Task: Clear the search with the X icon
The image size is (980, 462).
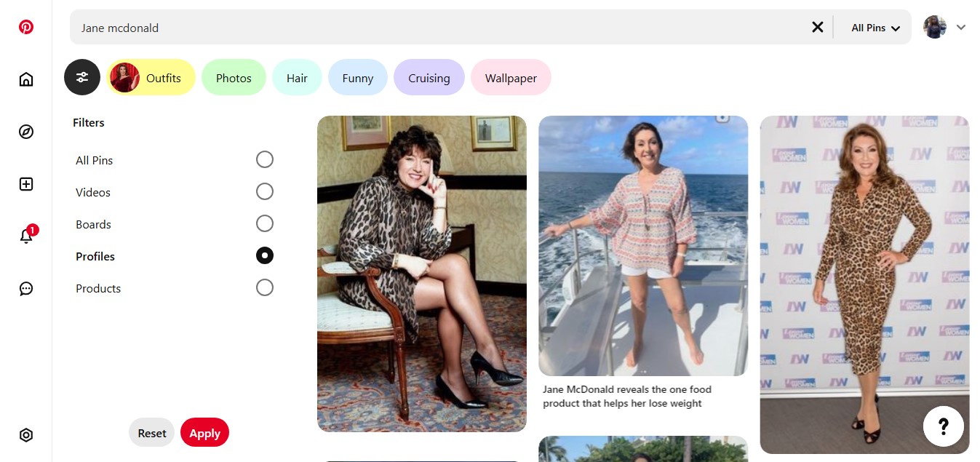Action: click(x=817, y=26)
